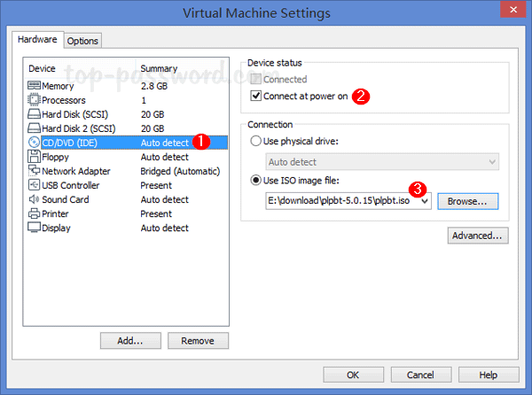
Task: Select the Network Adapter icon
Action: [34, 171]
